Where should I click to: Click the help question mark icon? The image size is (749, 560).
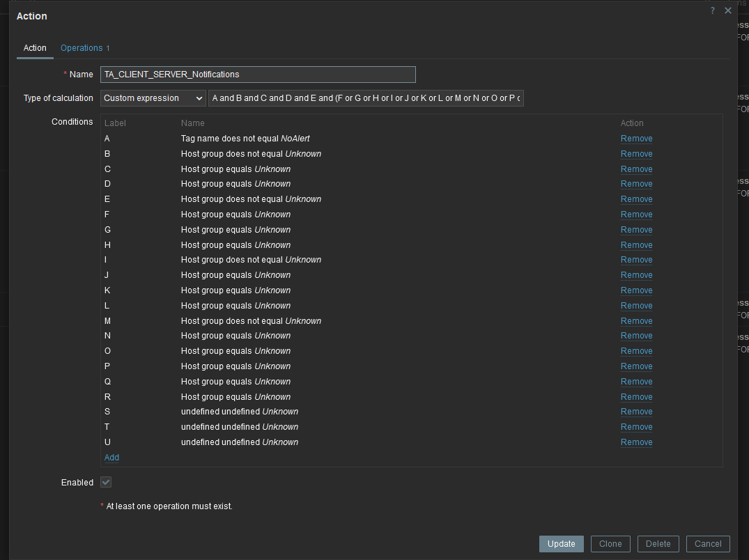pyautogui.click(x=712, y=10)
